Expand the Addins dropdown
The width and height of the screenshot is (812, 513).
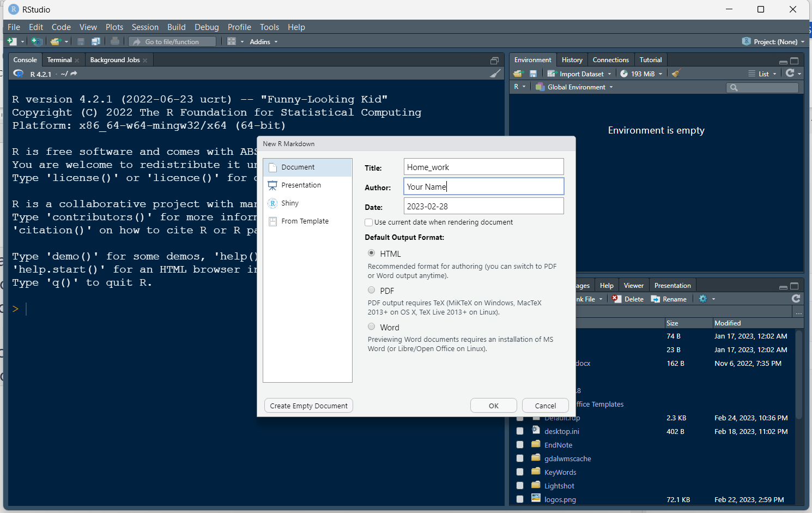264,41
